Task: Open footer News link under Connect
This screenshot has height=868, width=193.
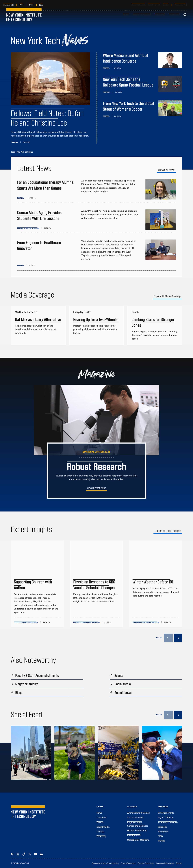Action: pos(99,813)
